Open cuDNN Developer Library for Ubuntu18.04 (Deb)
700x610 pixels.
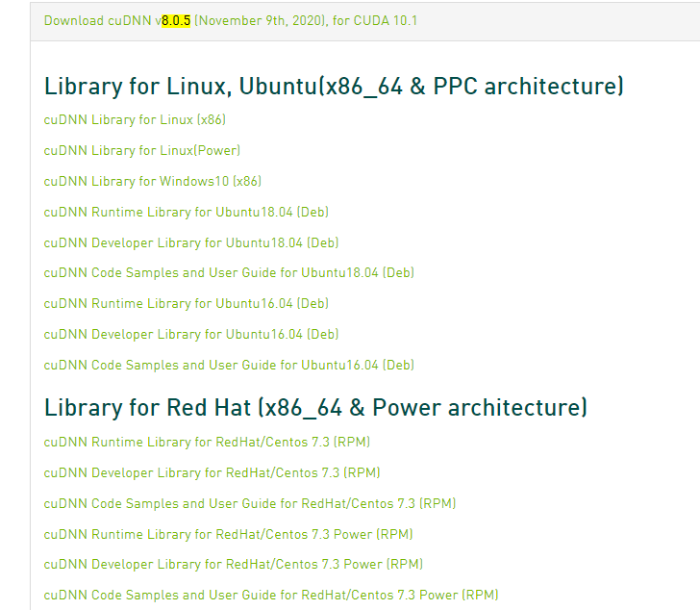pos(191,242)
